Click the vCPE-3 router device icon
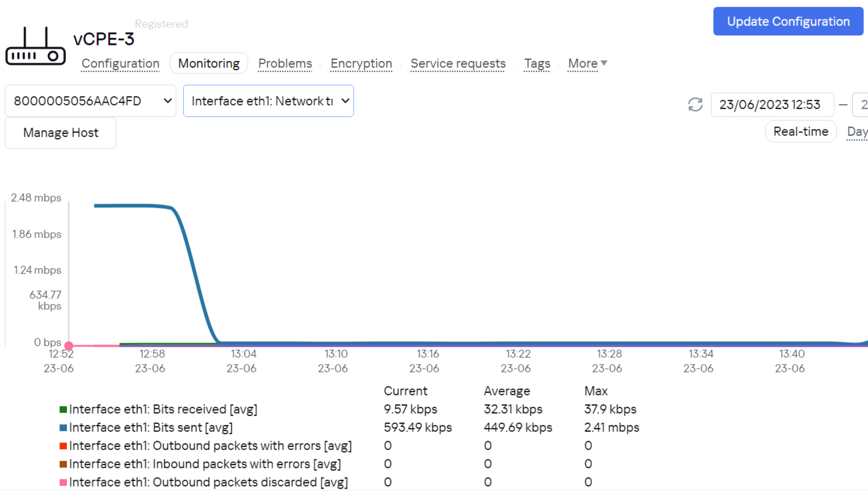Viewport: 868px width, 501px height. point(35,46)
